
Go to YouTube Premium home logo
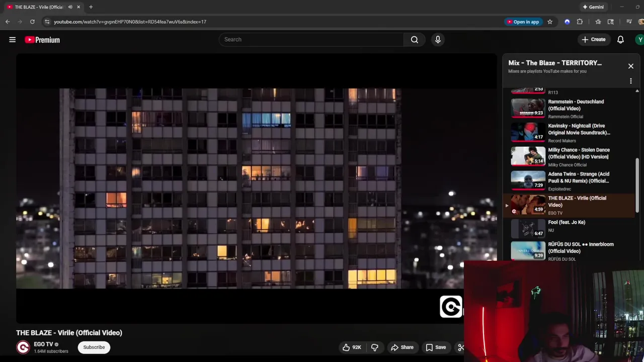coord(42,40)
